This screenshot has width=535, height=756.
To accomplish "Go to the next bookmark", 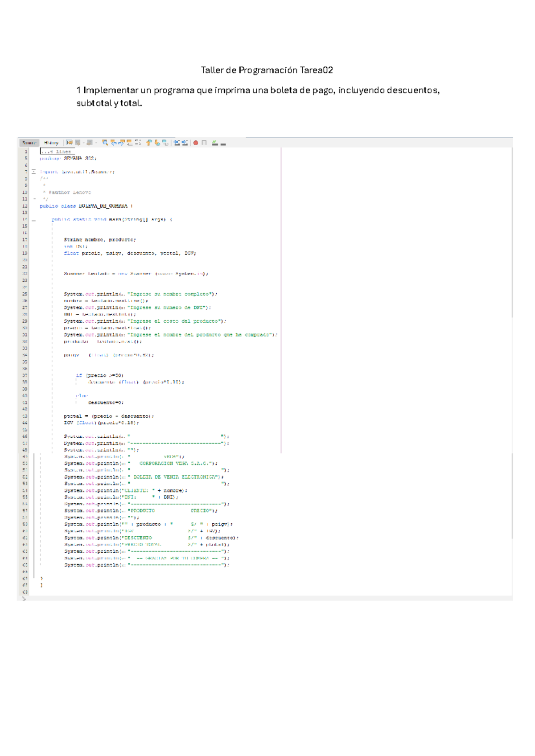I will [x=157, y=143].
